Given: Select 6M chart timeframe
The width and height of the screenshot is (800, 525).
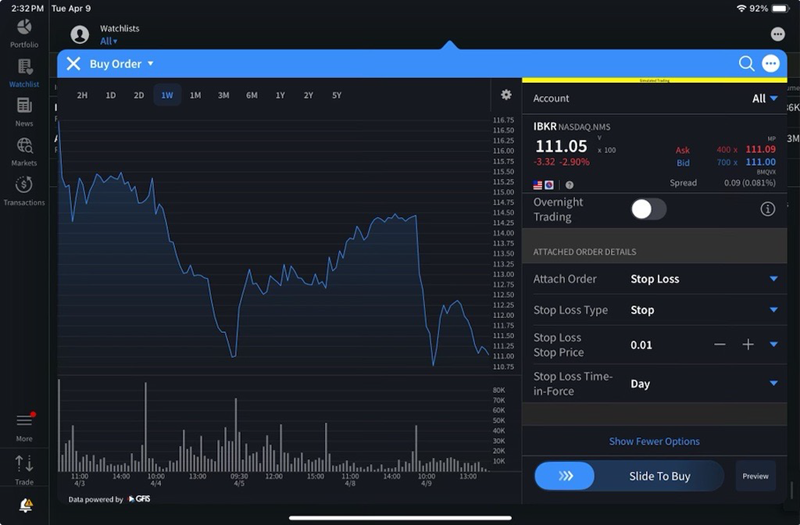Looking at the screenshot, I should [x=252, y=95].
